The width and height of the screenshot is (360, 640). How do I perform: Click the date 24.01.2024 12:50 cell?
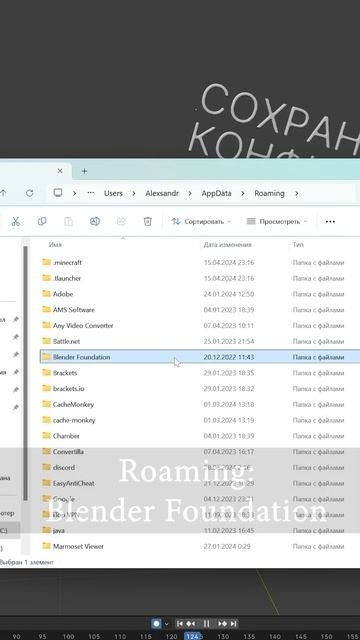229,294
